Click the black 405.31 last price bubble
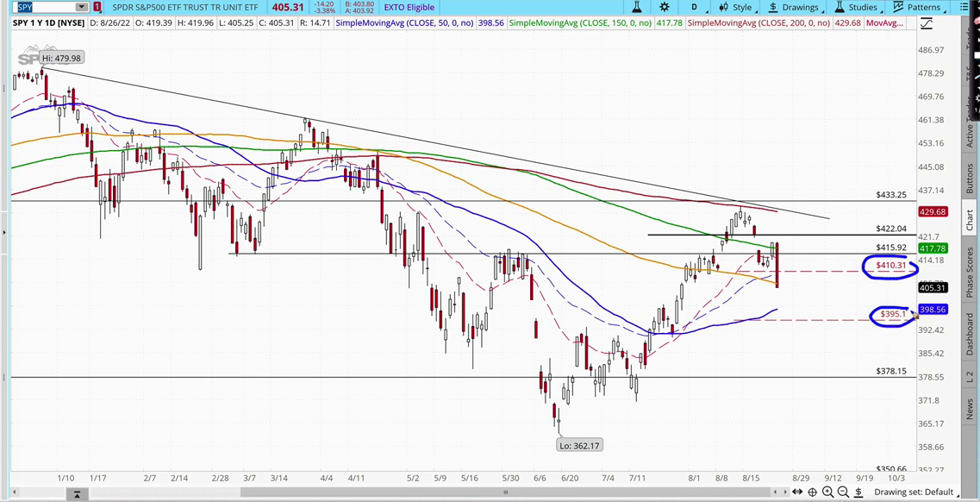The width and height of the screenshot is (980, 502). point(933,287)
